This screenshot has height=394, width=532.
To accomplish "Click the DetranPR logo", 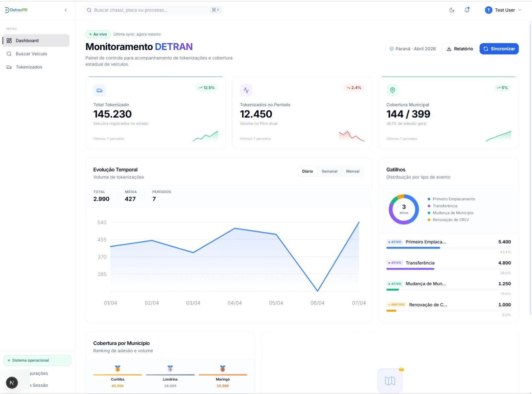I will click(16, 10).
